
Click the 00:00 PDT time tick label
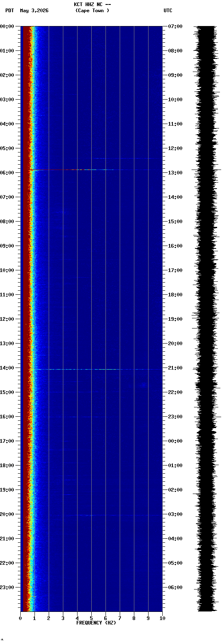tap(7, 26)
